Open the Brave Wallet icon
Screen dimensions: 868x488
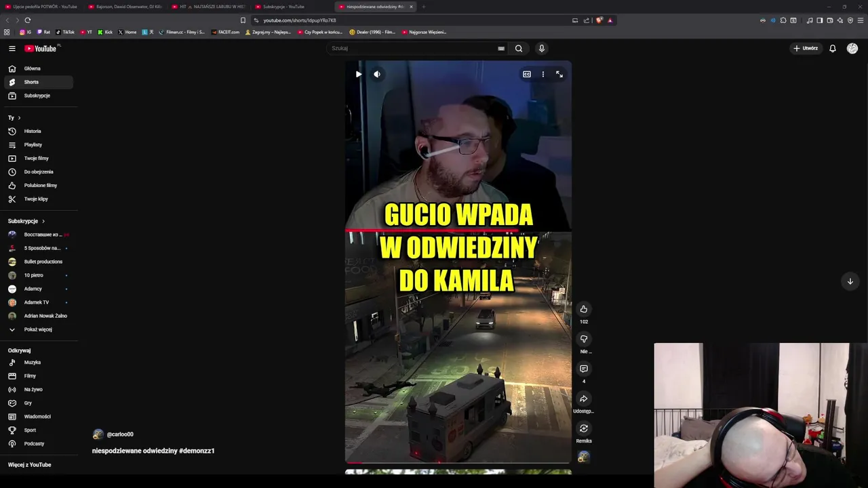pyautogui.click(x=829, y=20)
